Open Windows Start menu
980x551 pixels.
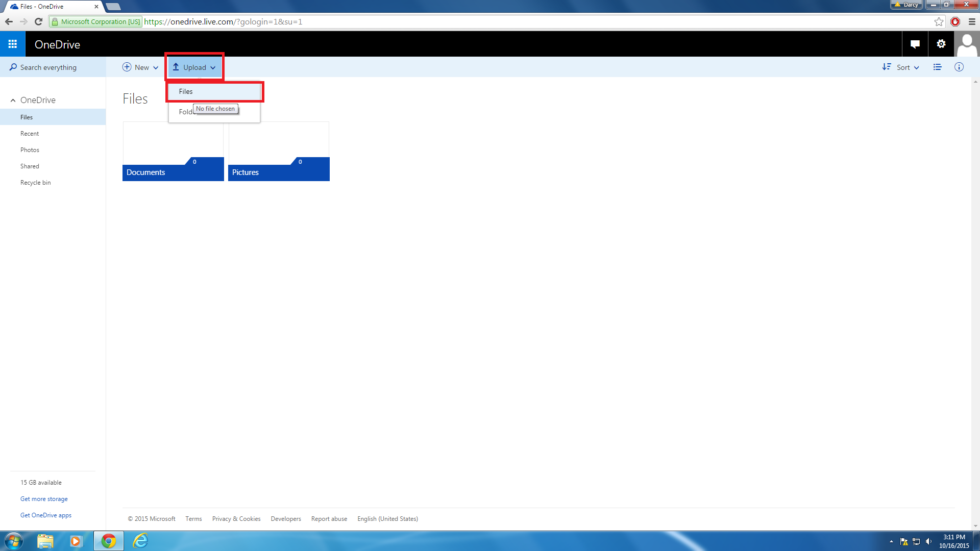pos(14,541)
